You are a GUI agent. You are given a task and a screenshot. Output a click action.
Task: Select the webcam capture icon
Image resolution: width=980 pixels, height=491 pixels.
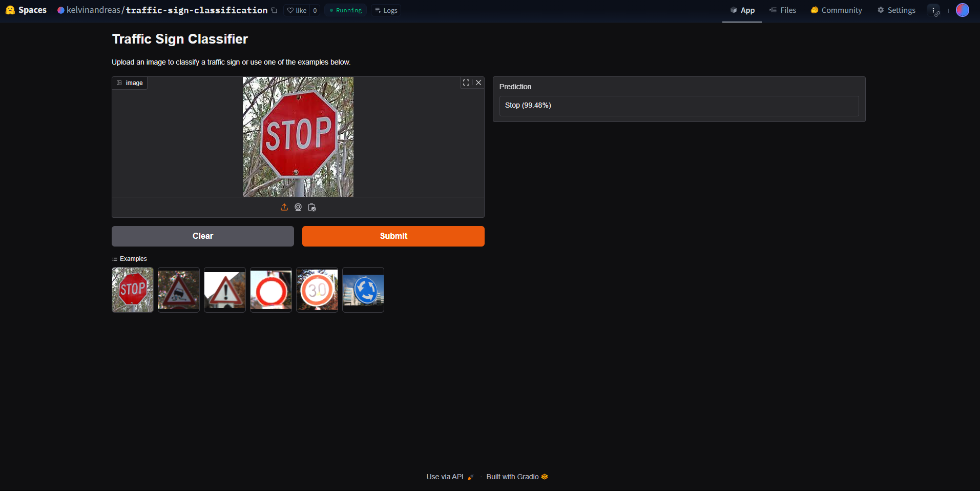tap(298, 207)
